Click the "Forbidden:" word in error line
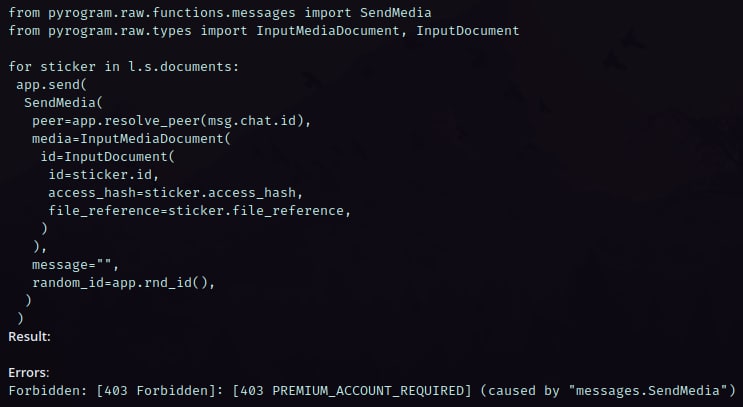 click(44, 390)
